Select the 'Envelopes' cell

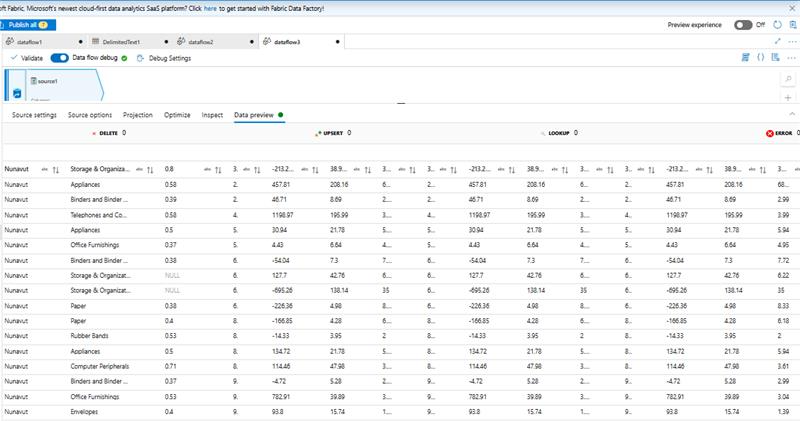tap(84, 412)
